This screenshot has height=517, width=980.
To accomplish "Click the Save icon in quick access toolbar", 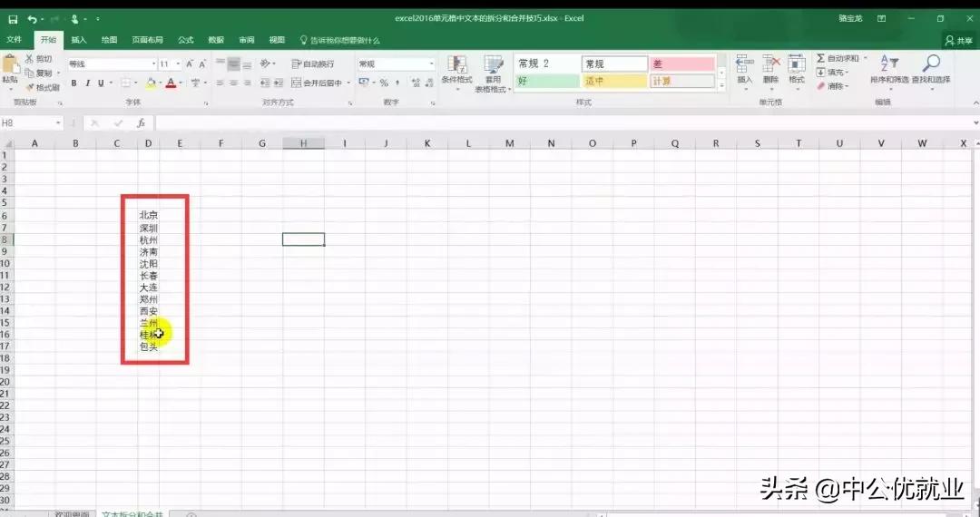I will tap(13, 18).
